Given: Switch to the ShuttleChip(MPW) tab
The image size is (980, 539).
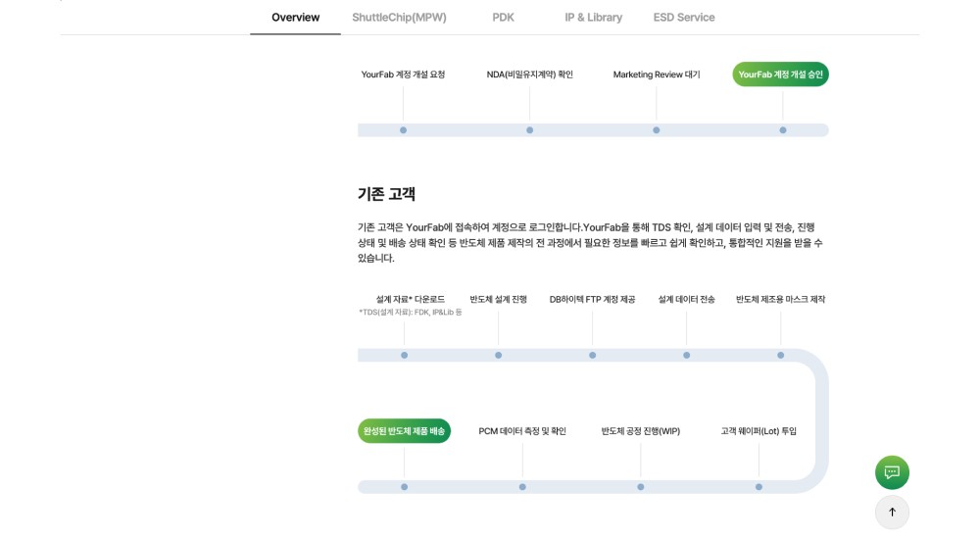Looking at the screenshot, I should pos(399,18).
